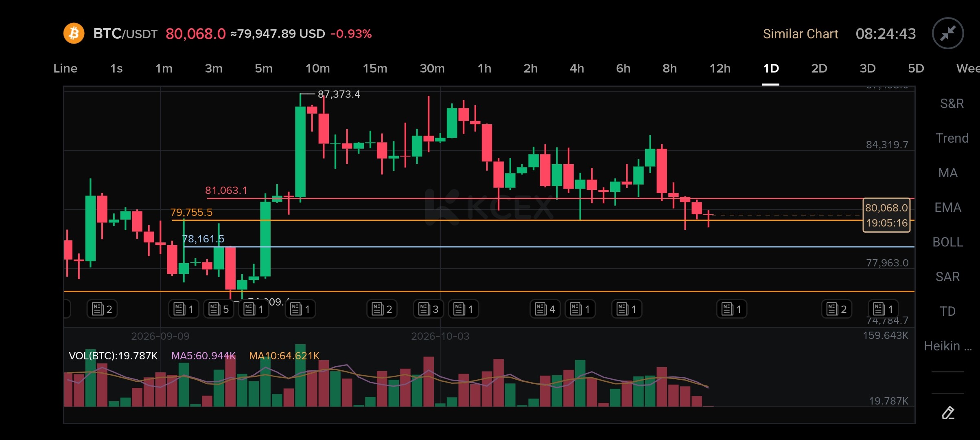This screenshot has height=440, width=980.
Task: Open news marker showing 4 items
Action: coord(545,309)
